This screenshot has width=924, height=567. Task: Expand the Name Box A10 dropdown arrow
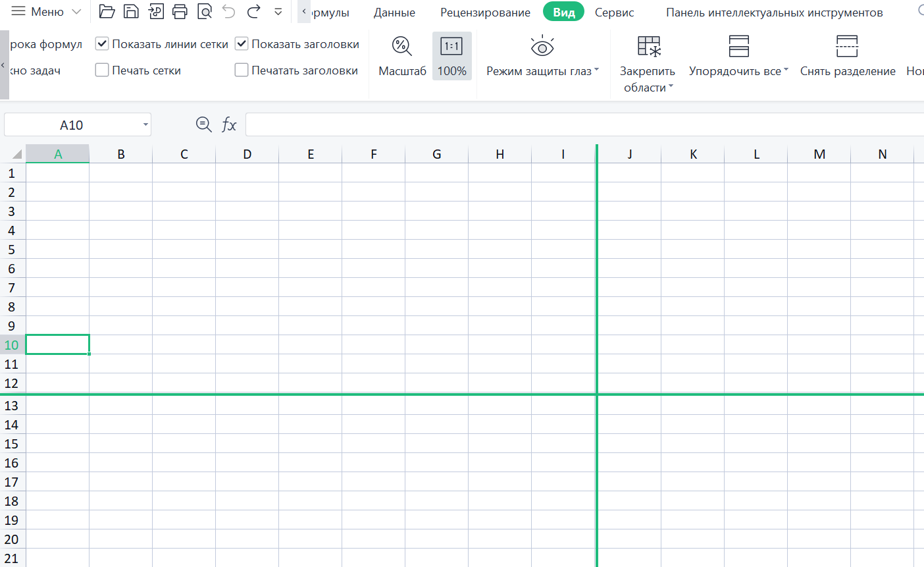click(x=145, y=125)
